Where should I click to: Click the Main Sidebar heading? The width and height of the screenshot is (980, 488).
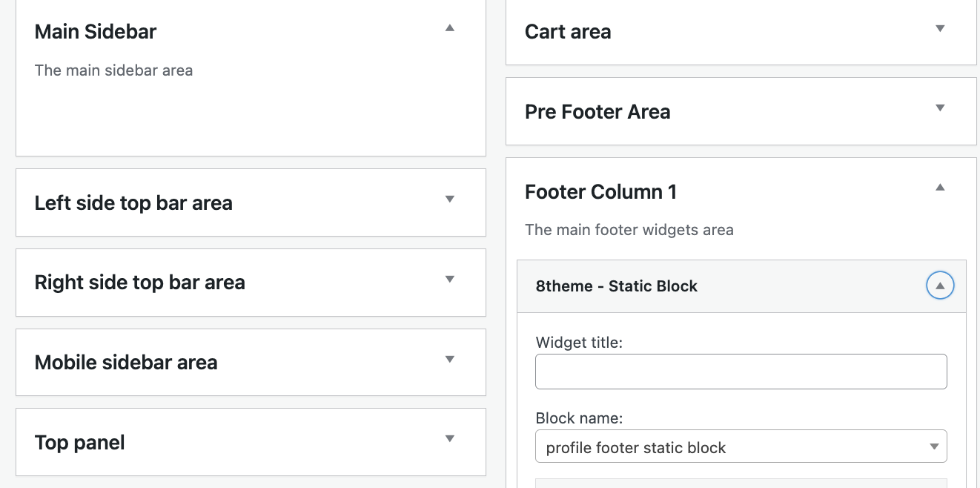point(96,32)
